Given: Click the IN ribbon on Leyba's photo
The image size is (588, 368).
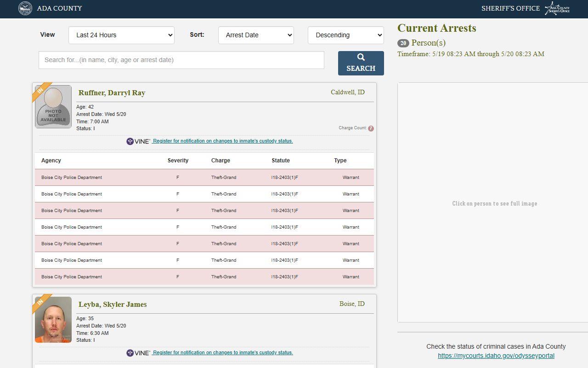Looking at the screenshot, I should click(x=41, y=303).
